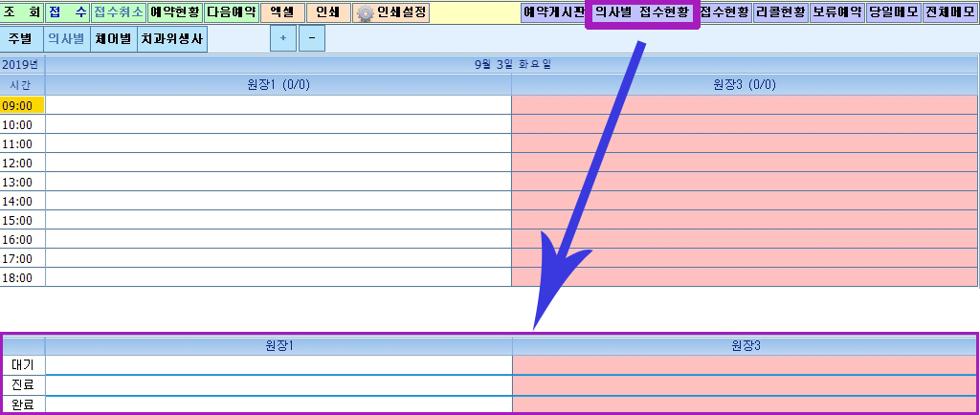
Task: Select 의사별 접수현황 tab
Action: [642, 12]
